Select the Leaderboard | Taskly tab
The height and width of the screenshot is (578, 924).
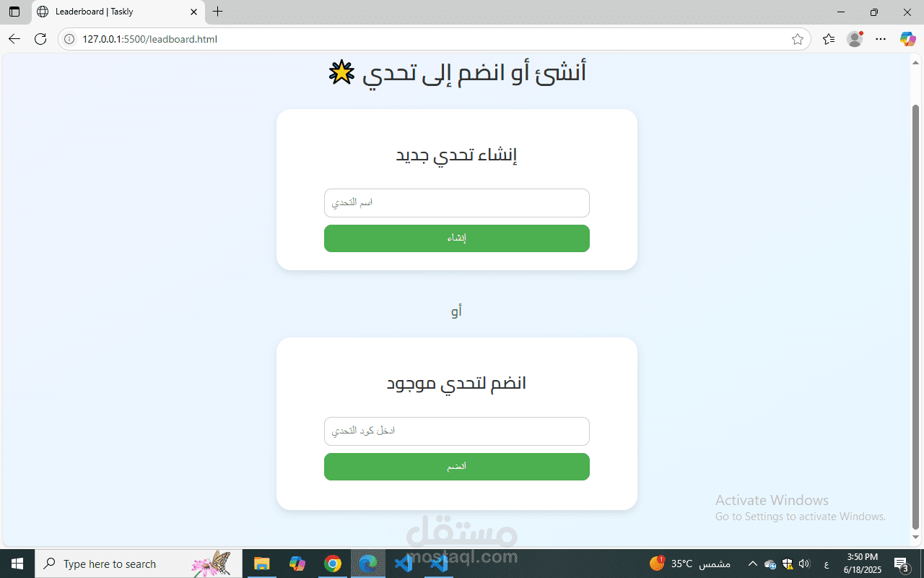pos(117,12)
